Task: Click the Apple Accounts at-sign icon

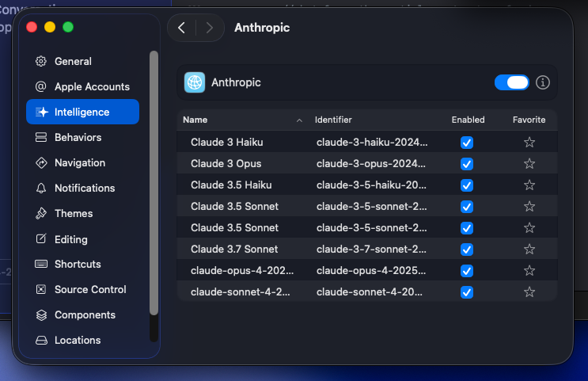Action: (41, 86)
